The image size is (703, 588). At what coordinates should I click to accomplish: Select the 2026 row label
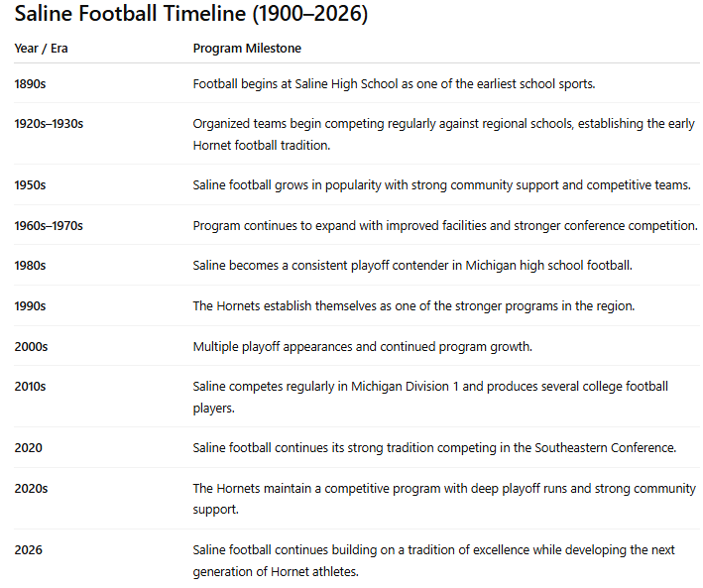(28, 549)
